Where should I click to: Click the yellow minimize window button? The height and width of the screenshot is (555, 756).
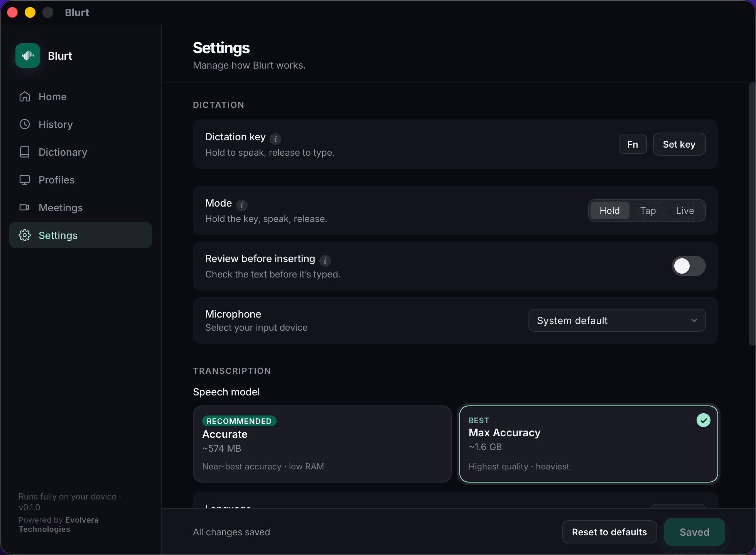click(x=30, y=12)
